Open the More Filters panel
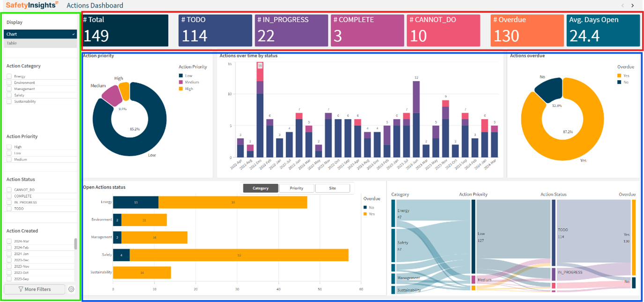Screen dimensions: 644x302 click(x=34, y=289)
